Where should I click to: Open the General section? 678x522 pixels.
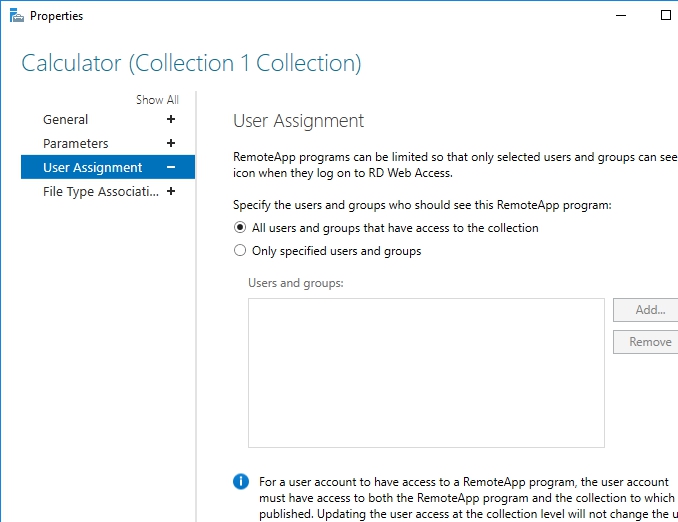click(66, 120)
